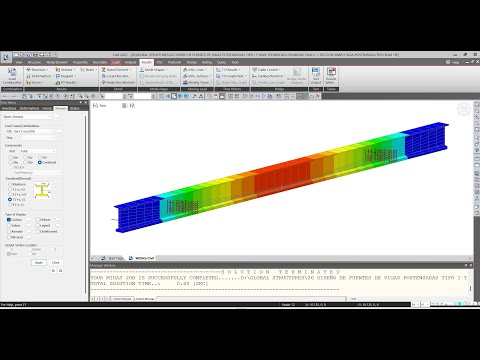
Task: Uncheck the Contour checkbox
Action: [9, 220]
